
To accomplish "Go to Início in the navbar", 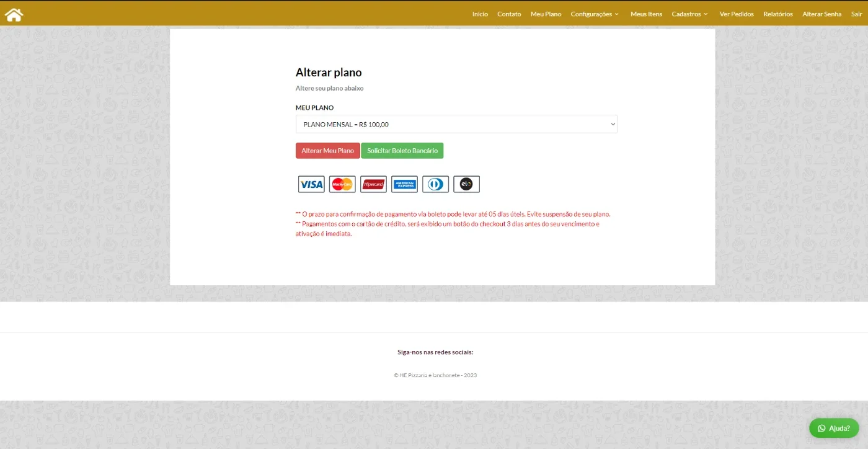I will click(x=480, y=14).
